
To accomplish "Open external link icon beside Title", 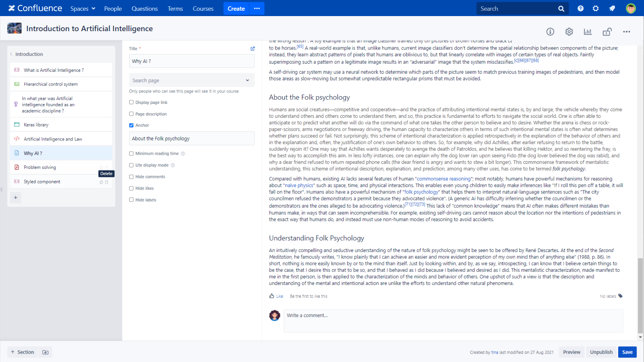I will (253, 49).
